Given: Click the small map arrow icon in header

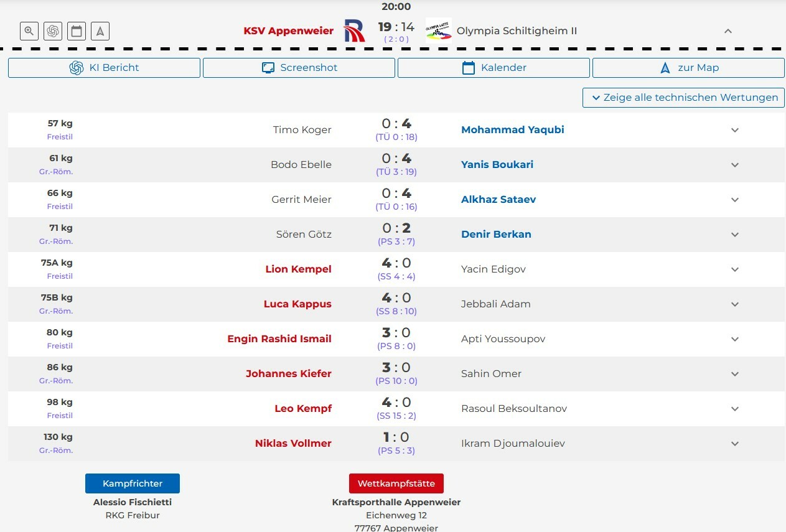Looking at the screenshot, I should point(100,31).
